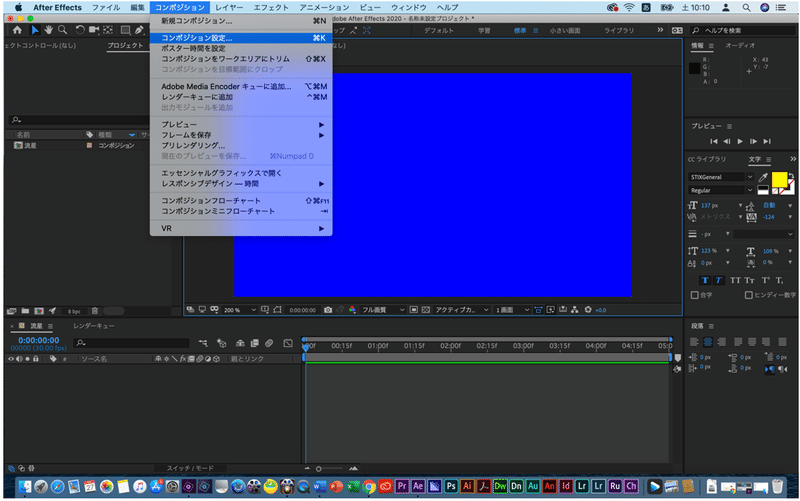
Task: Jump to first frame in Preview panel
Action: tap(713, 141)
